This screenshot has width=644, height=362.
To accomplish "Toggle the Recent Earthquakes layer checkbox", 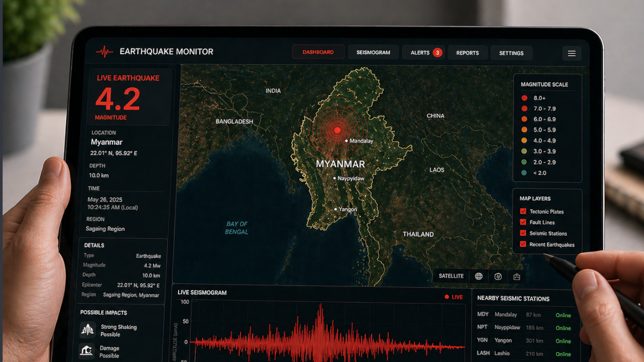I will tap(523, 244).
